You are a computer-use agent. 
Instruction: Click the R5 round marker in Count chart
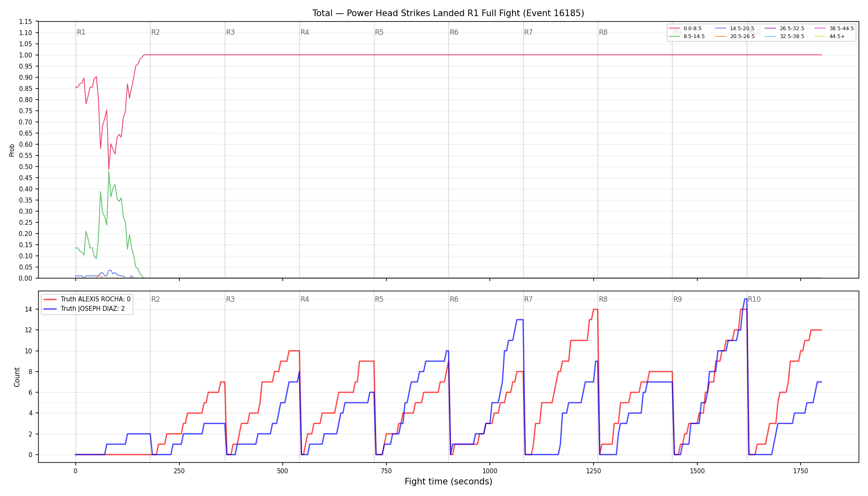coord(379,299)
